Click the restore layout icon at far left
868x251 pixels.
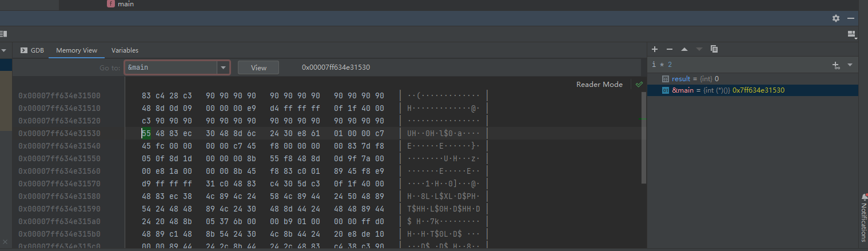[3, 34]
